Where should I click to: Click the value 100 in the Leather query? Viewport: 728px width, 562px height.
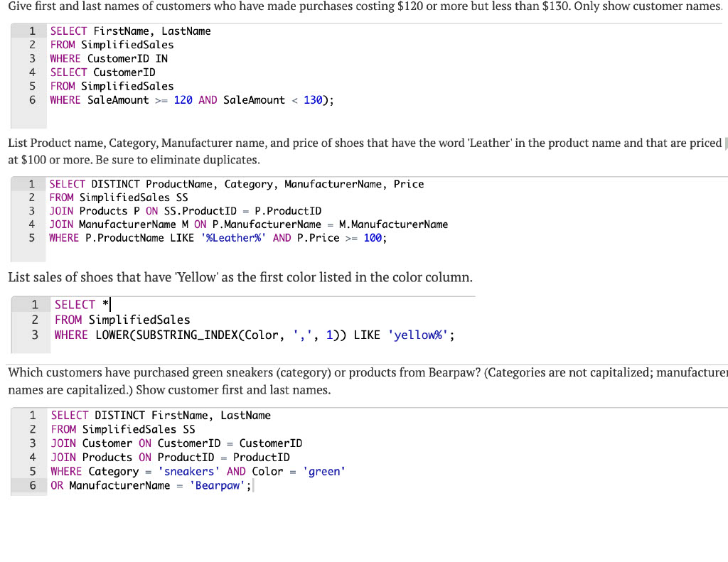tap(373, 238)
